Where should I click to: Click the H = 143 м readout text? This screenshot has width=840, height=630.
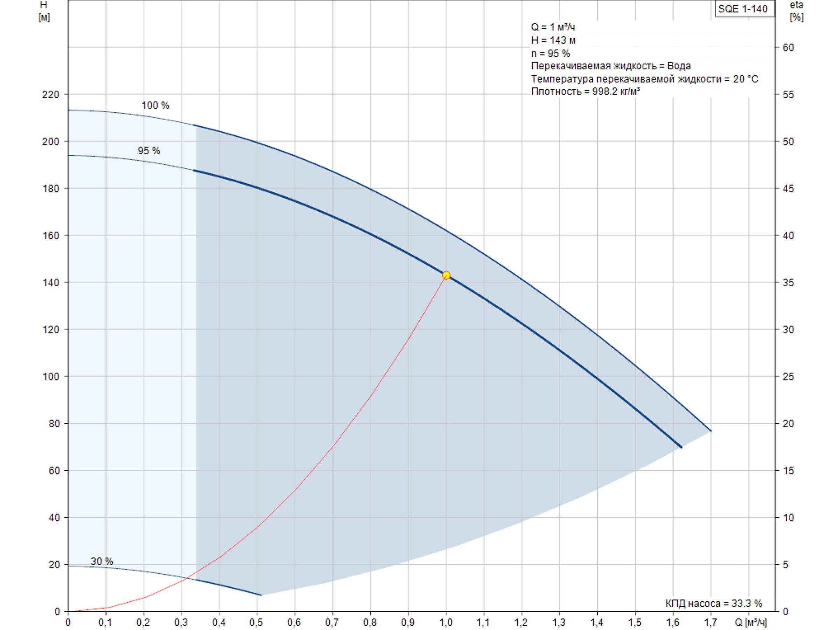coord(553,40)
